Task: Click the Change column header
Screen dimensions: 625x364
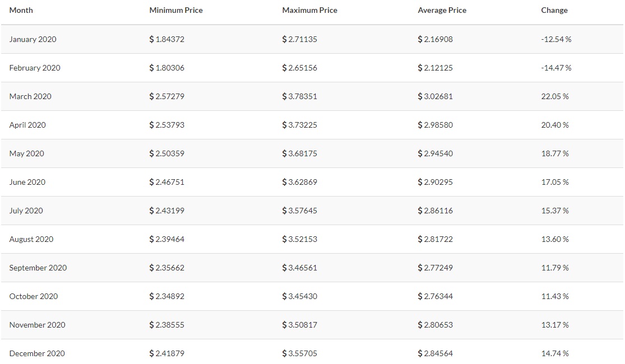Action: (554, 10)
